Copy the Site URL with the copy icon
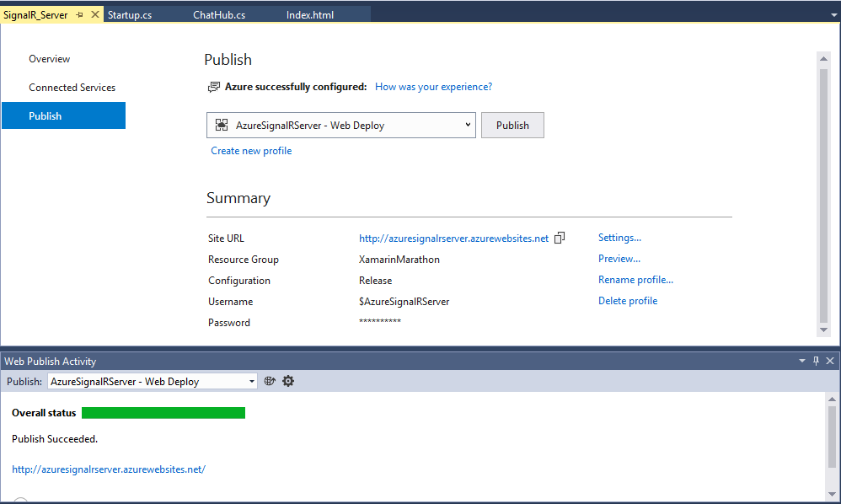 [x=560, y=238]
